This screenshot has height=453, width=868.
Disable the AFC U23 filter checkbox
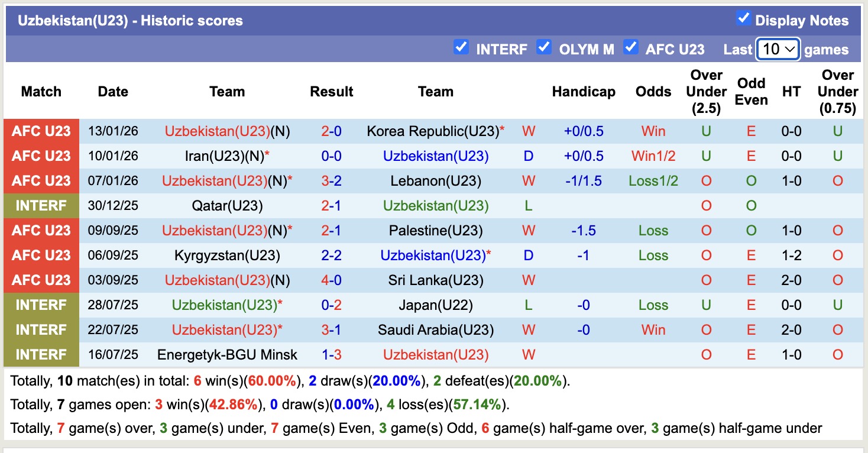[x=631, y=47]
